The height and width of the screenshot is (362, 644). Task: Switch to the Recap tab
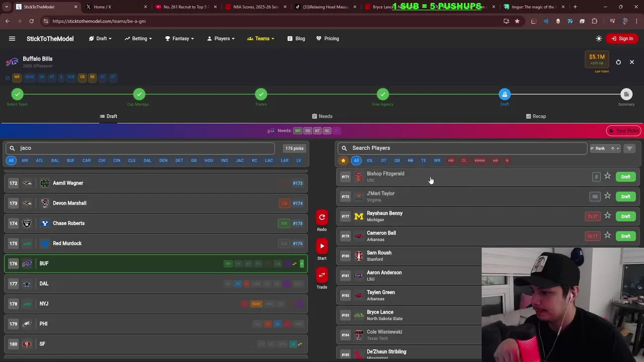536,116
